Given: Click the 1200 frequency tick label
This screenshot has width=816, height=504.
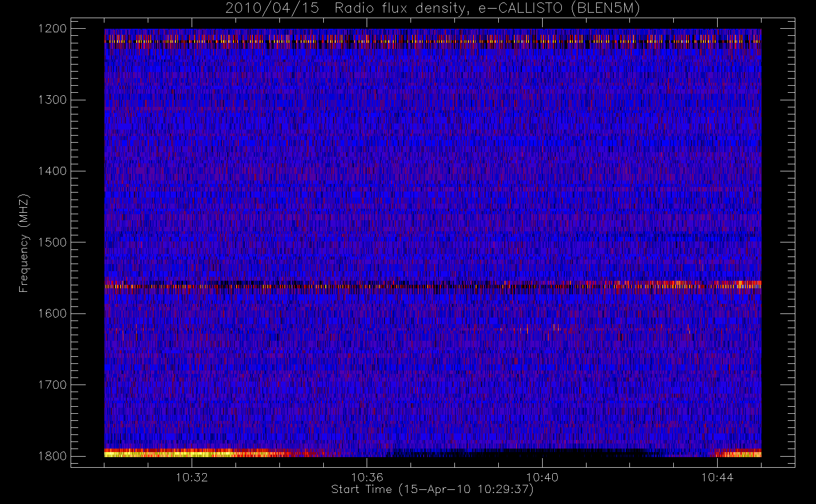Looking at the screenshot, I should 52,29.
